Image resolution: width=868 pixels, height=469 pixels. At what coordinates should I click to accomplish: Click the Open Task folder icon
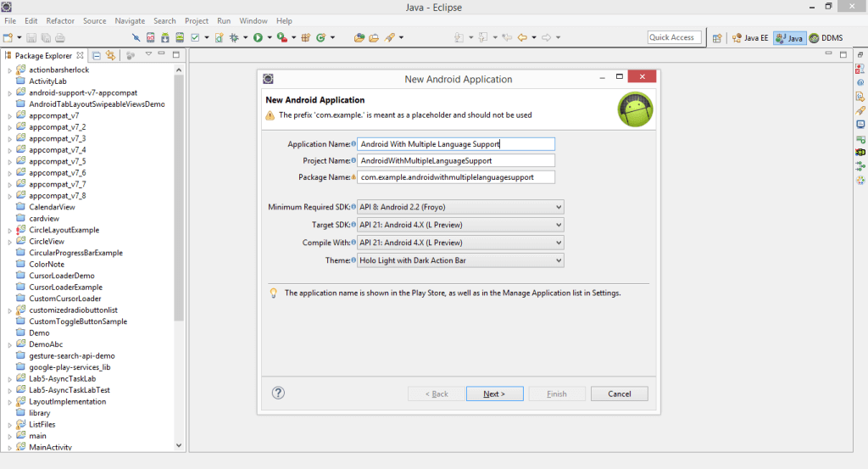pyautogui.click(x=374, y=37)
